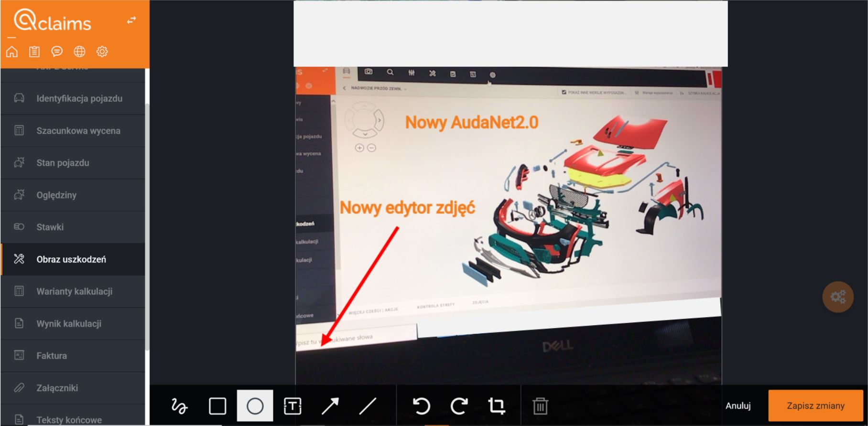This screenshot has height=426, width=868.
Task: Open the Stawki section
Action: (x=73, y=227)
